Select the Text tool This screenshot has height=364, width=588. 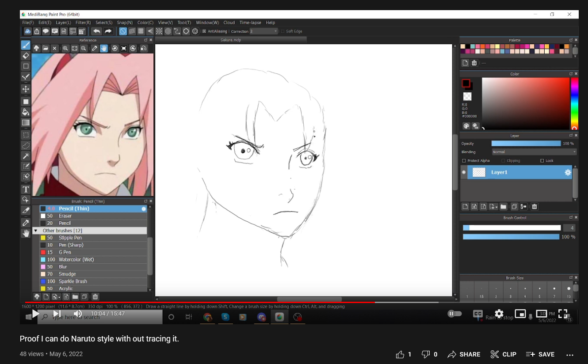26,190
